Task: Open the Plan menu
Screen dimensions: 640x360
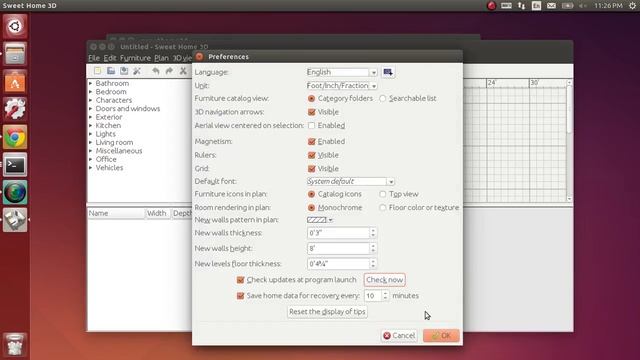Action: pyautogui.click(x=161, y=58)
